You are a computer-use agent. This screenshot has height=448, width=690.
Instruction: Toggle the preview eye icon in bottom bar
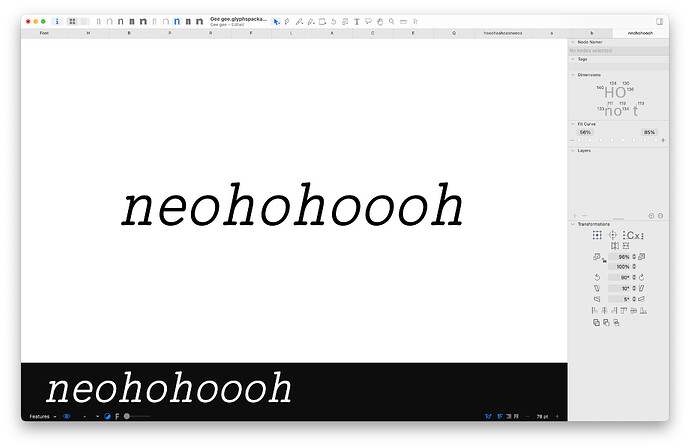point(66,416)
